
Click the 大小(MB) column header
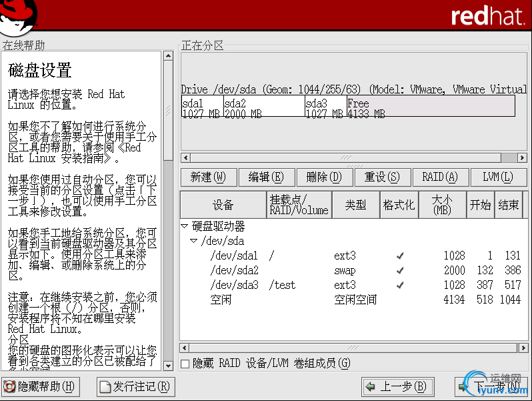tap(443, 205)
